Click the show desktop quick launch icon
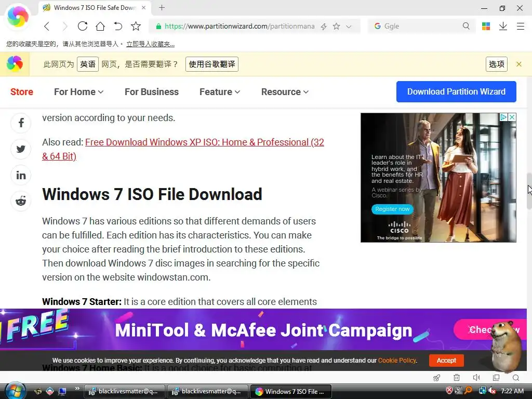 62,391
